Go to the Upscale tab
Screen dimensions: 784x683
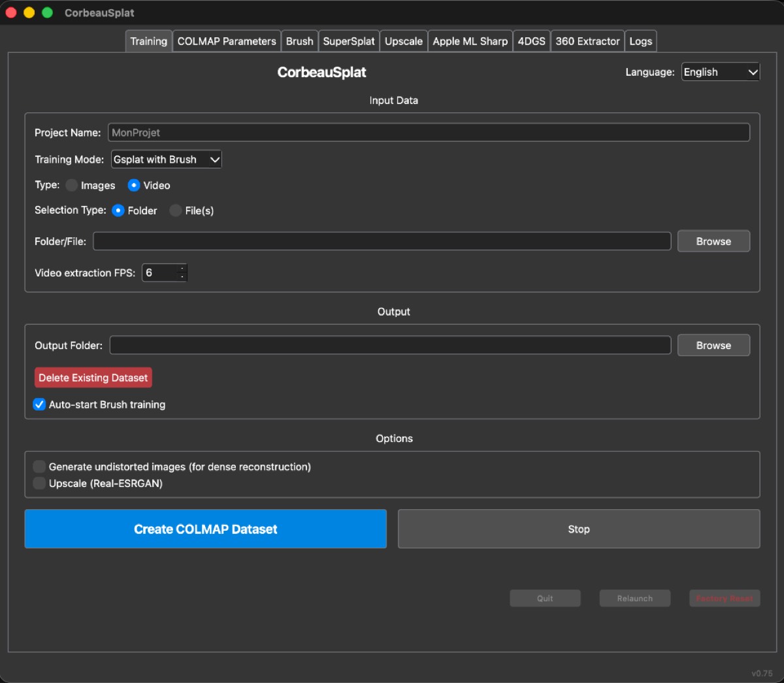tap(404, 41)
